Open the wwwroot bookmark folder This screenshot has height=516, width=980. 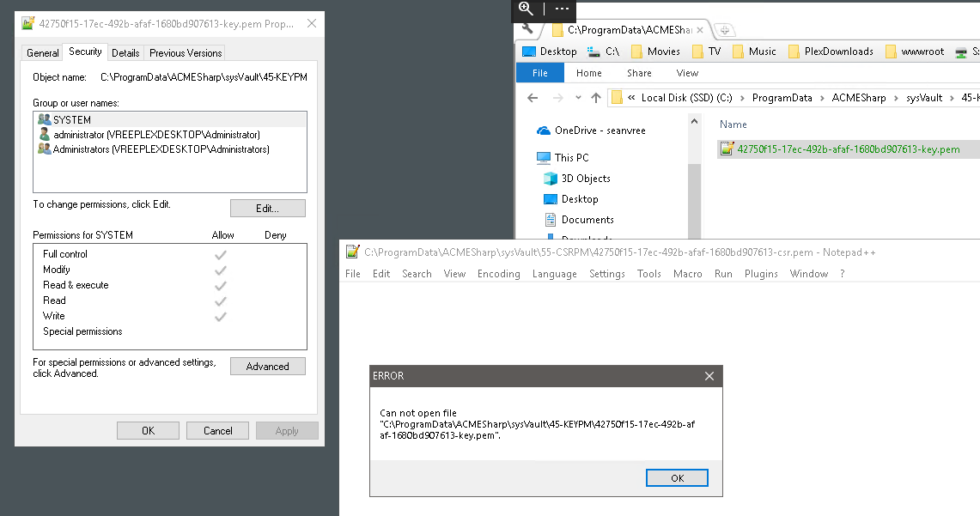tap(915, 52)
